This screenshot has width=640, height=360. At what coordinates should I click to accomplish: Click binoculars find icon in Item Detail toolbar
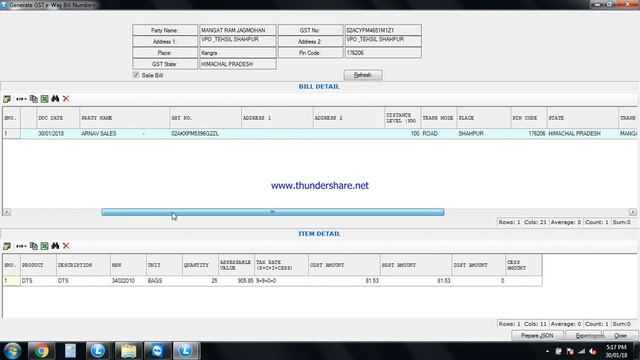pyautogui.click(x=55, y=246)
